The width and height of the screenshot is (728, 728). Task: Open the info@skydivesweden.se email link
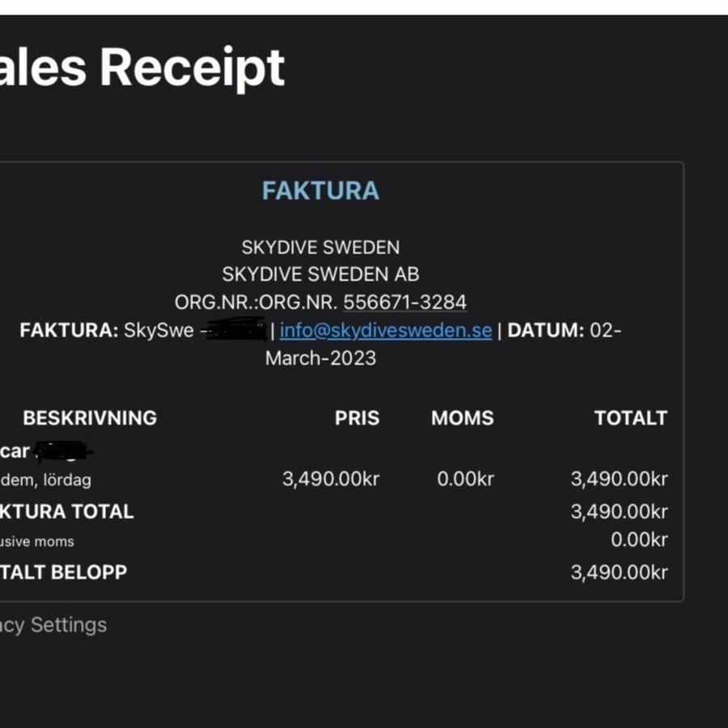point(385,331)
